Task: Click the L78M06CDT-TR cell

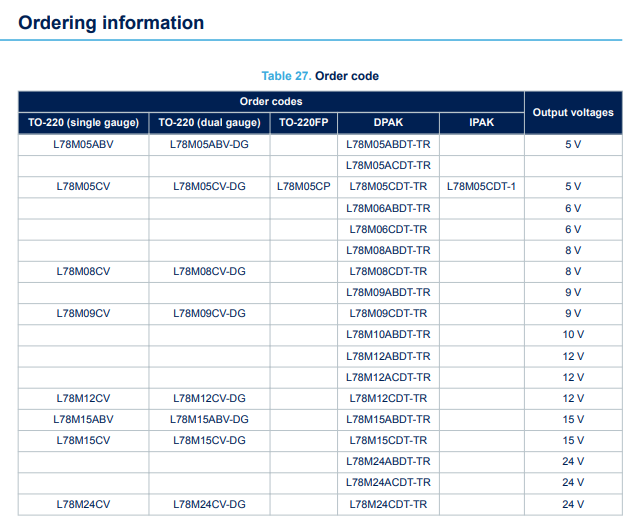Action: (x=388, y=229)
